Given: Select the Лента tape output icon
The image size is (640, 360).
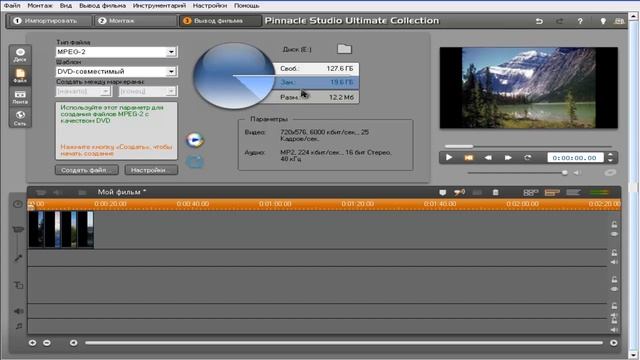Looking at the screenshot, I should click(x=20, y=97).
